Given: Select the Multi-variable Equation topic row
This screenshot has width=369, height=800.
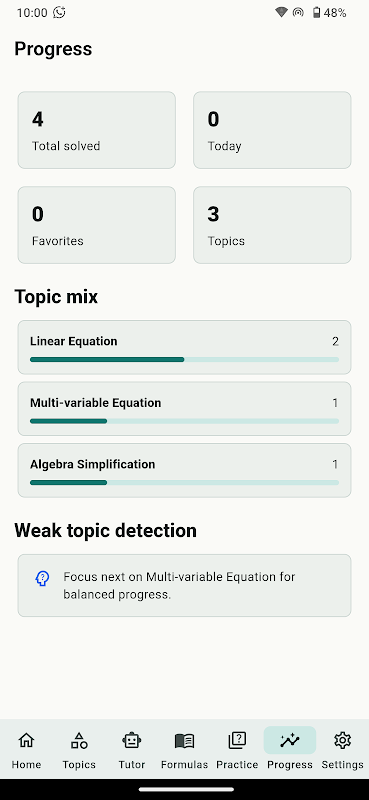Looking at the screenshot, I should tap(184, 409).
